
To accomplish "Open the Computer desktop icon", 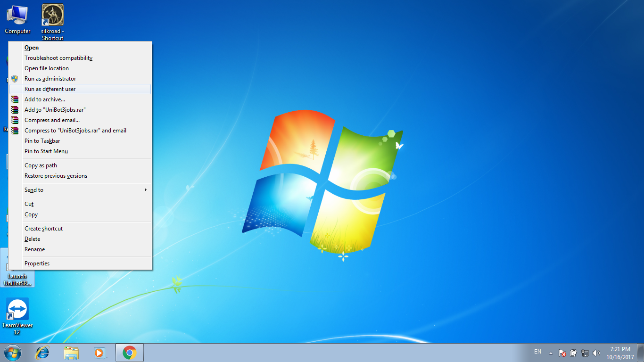I will tap(17, 20).
